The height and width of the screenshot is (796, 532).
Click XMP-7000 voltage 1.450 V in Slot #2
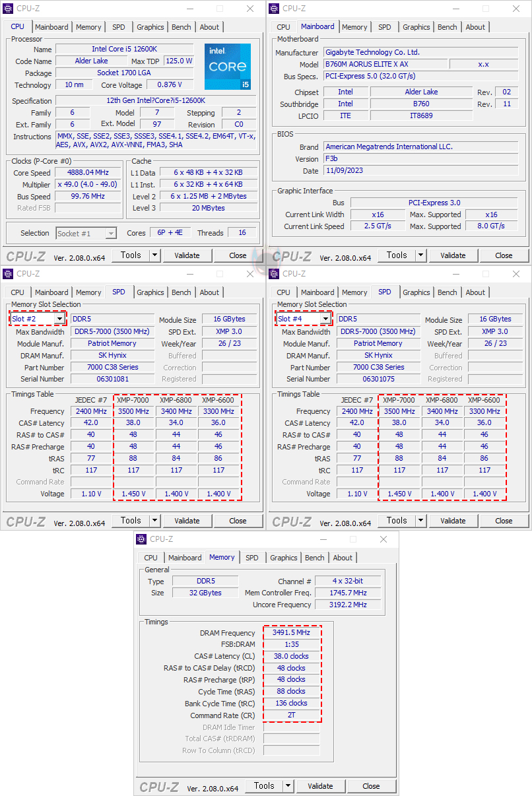click(x=133, y=494)
